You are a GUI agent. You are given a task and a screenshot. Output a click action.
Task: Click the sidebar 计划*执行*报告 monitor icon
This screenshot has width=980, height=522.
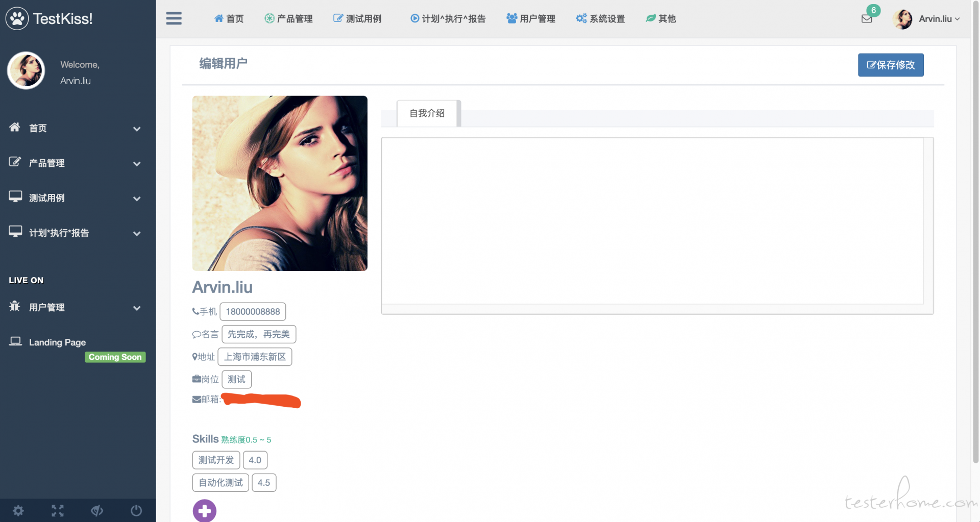point(15,231)
